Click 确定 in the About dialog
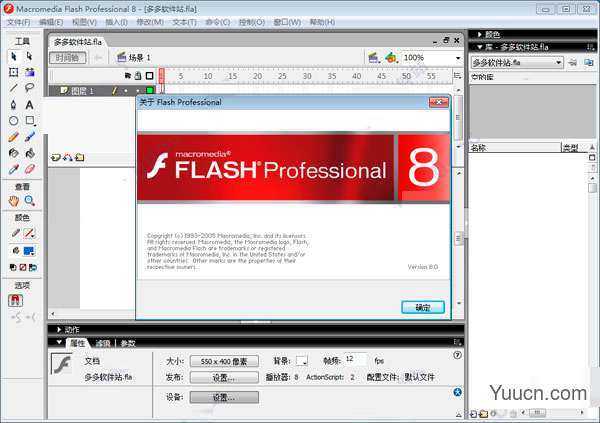Image resolution: width=600 pixels, height=423 pixels. click(x=423, y=307)
